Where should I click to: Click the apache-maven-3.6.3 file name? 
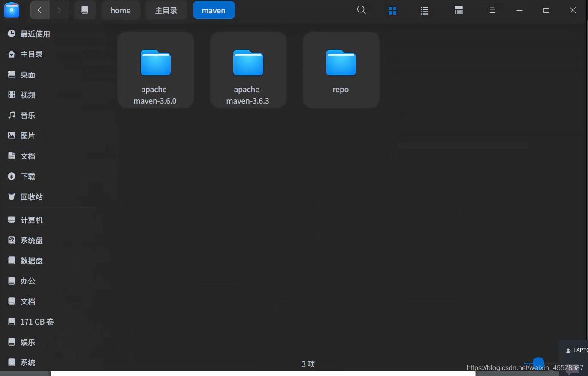click(x=248, y=95)
